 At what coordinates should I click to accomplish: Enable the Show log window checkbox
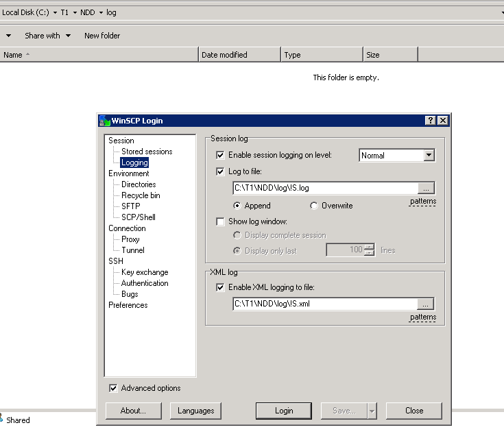[x=220, y=222]
